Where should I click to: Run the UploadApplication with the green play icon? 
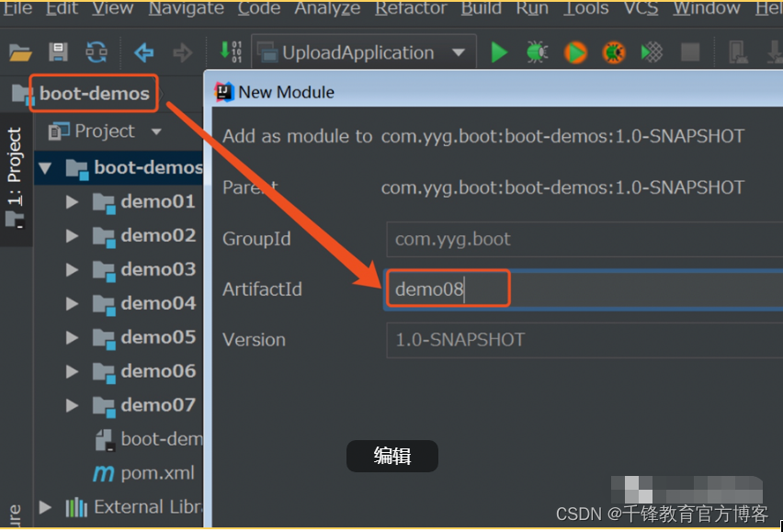(498, 52)
